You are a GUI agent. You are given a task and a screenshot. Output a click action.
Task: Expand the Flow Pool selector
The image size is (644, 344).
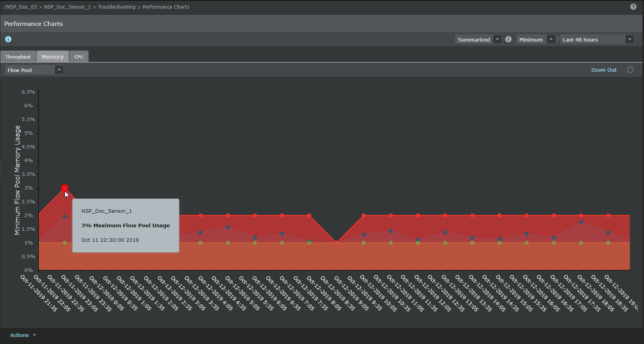point(34,70)
